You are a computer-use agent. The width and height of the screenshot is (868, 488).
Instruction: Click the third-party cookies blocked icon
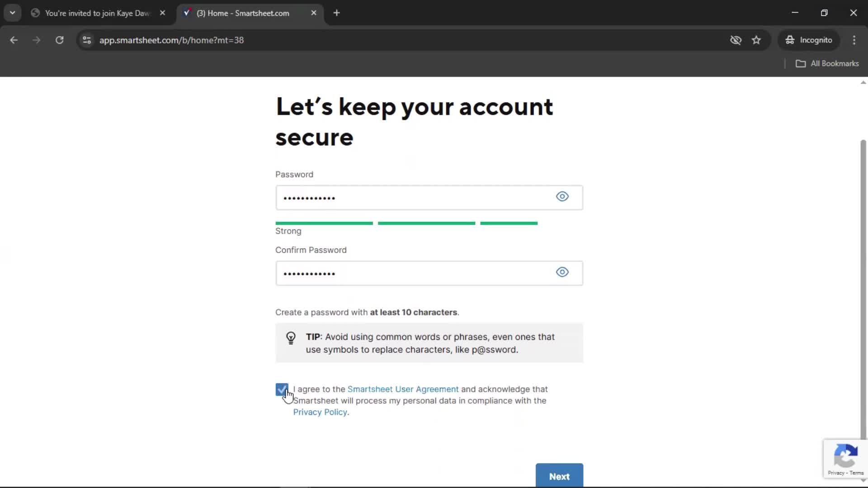coord(736,40)
